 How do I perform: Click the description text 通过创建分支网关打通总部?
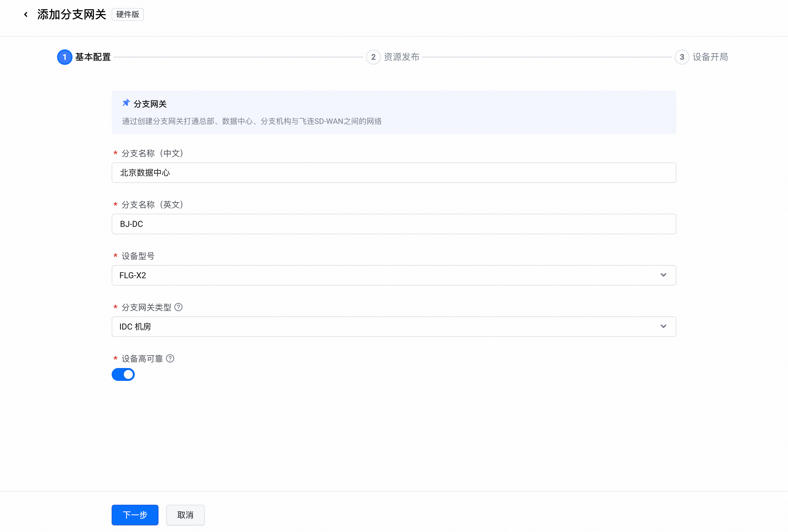coord(252,121)
